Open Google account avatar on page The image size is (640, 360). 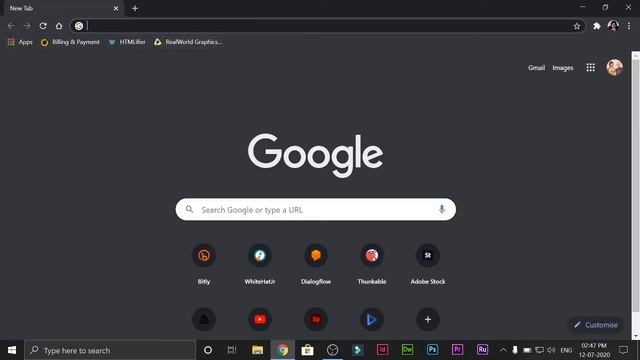614,67
